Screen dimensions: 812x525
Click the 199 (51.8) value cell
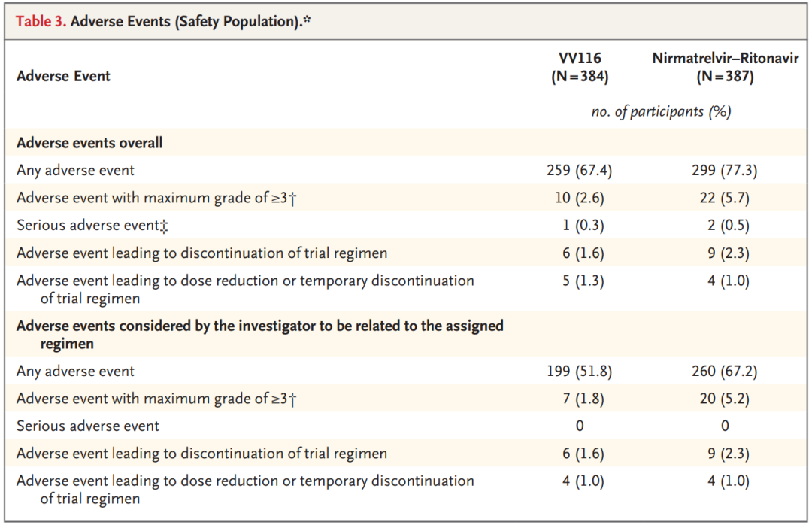pos(579,371)
